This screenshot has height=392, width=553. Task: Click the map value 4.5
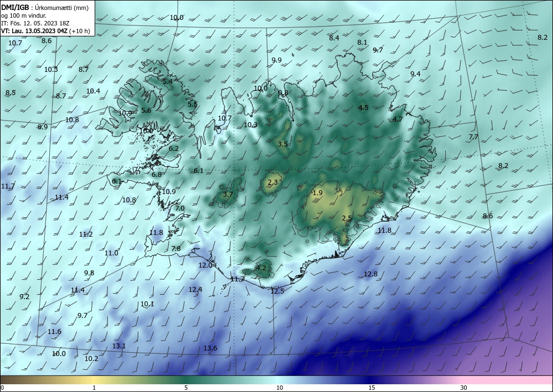tap(363, 107)
